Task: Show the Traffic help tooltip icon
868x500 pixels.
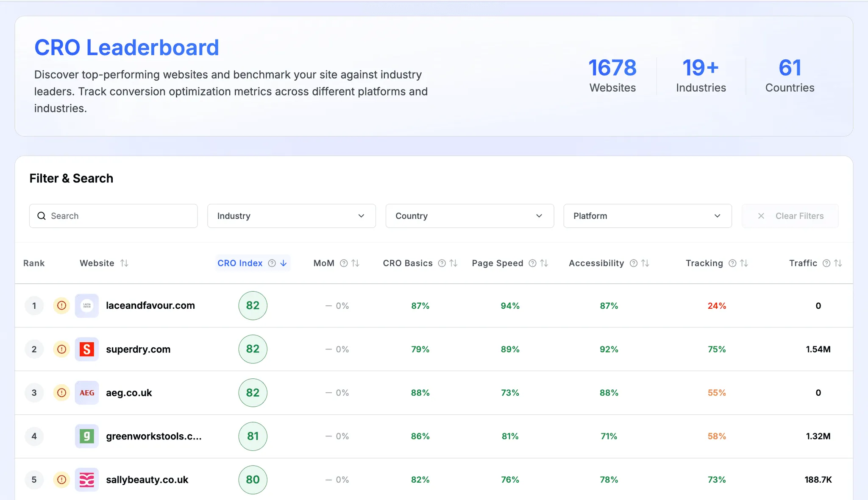Action: pyautogui.click(x=826, y=263)
